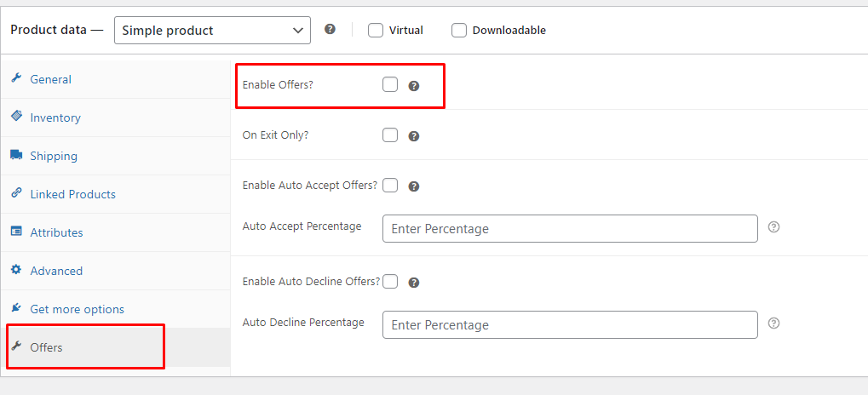Image resolution: width=868 pixels, height=395 pixels.
Task: Click the chain link icon next to Linked Products
Action: (x=16, y=193)
